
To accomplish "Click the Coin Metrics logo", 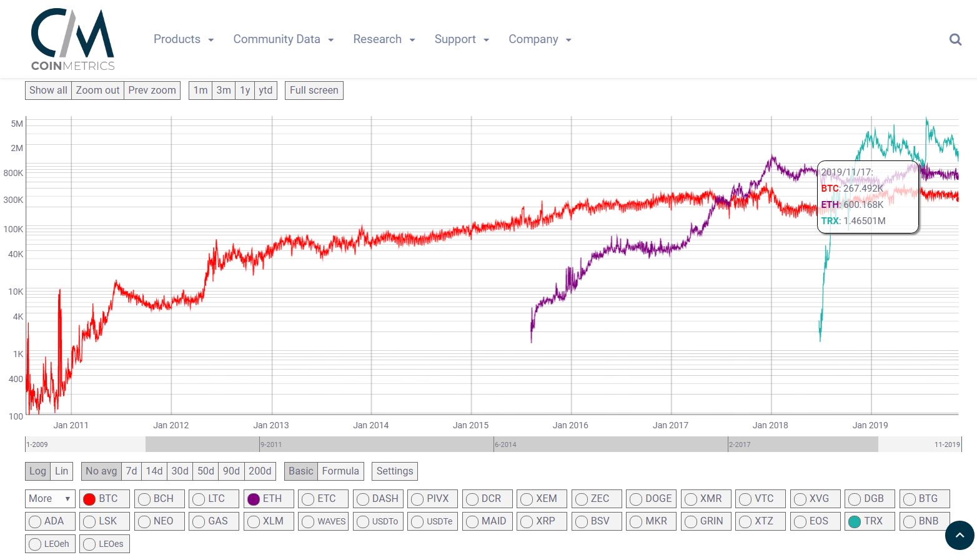I will coord(72,39).
